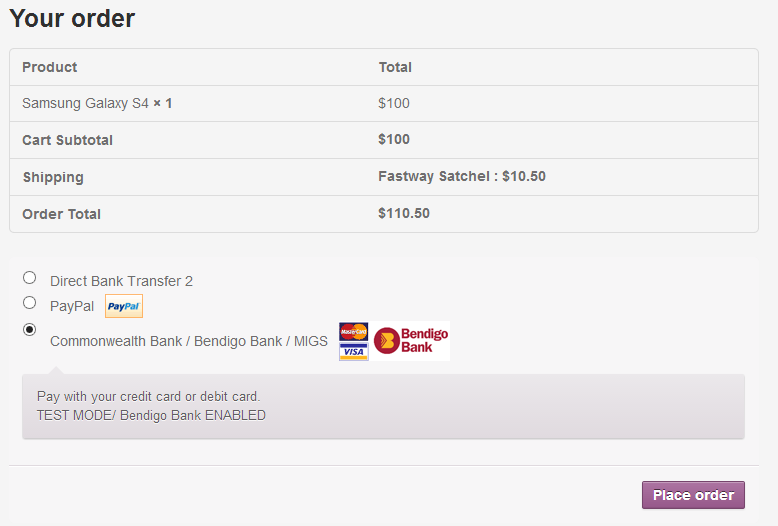Click the Place order button
Viewport: 778px width, 526px height.
693,495
